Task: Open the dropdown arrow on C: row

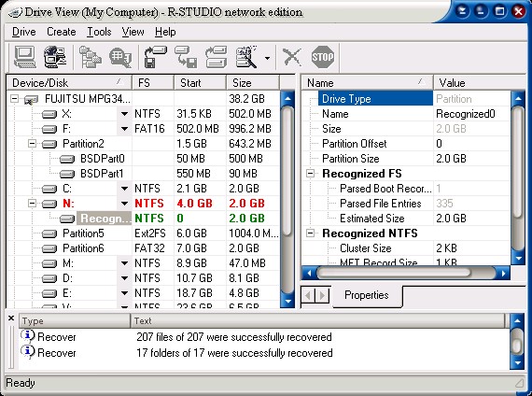Action: point(124,189)
